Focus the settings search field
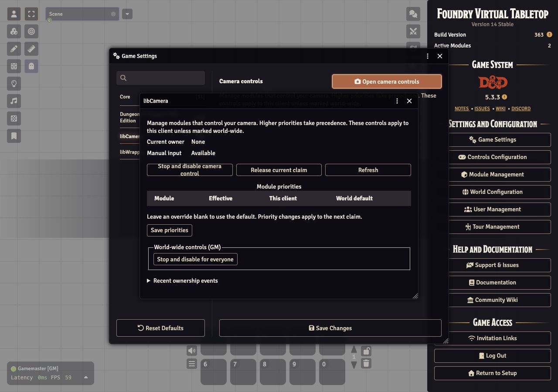Image resolution: width=558 pixels, height=392 pixels. [x=160, y=78]
